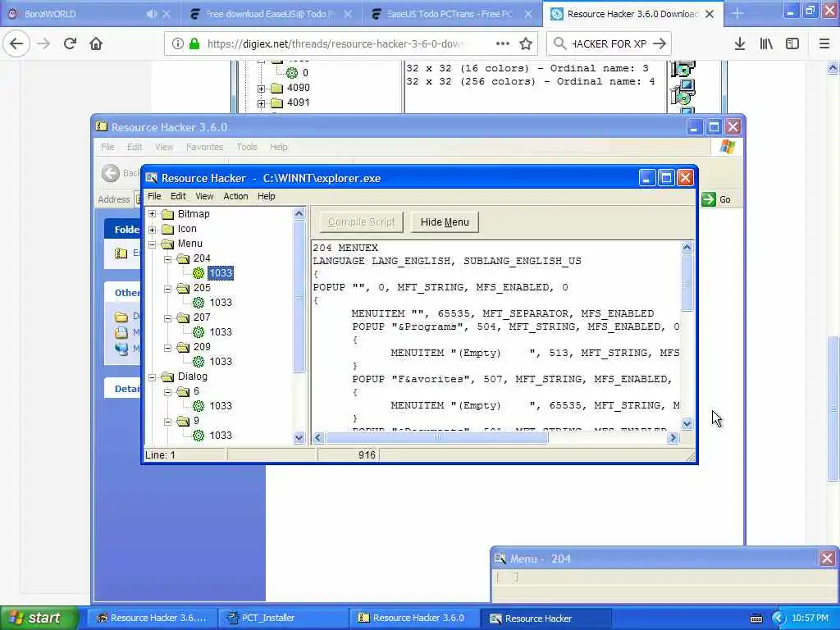Screen dimensions: 840x630
Task: Click the Go arrow in the background Explorer window
Action: tap(709, 199)
